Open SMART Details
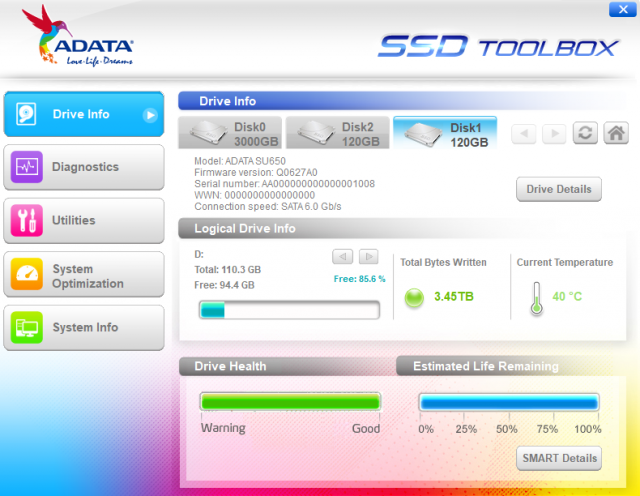The height and width of the screenshot is (496, 640). click(559, 459)
